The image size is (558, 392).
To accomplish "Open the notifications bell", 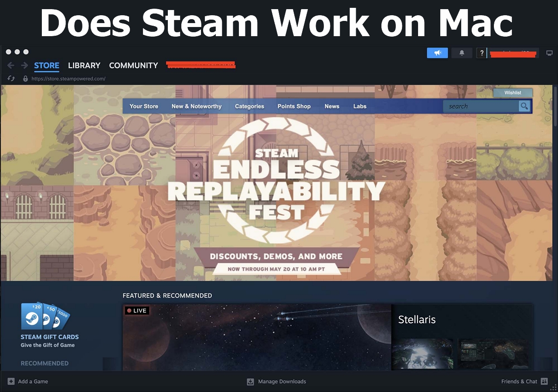I will click(x=461, y=53).
